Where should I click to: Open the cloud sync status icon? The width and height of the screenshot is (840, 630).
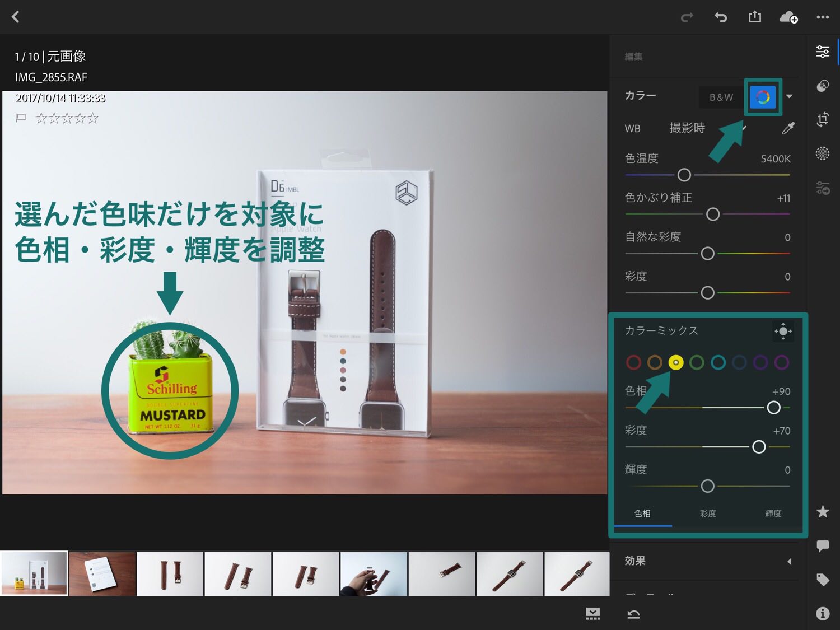point(788,17)
